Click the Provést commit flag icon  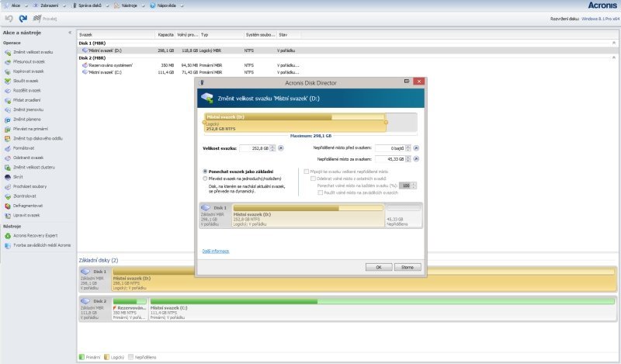[36, 18]
